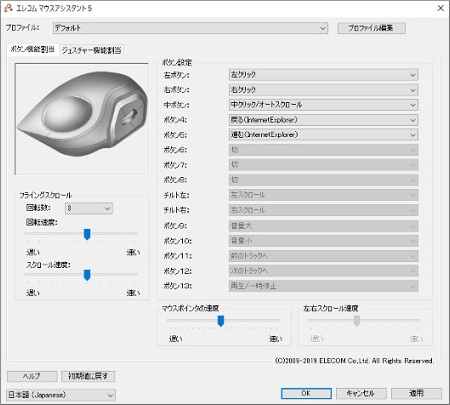450x405 pixels.
Task: Click the ボタン11 dropdown showing 前のトラックへ
Action: point(323,256)
